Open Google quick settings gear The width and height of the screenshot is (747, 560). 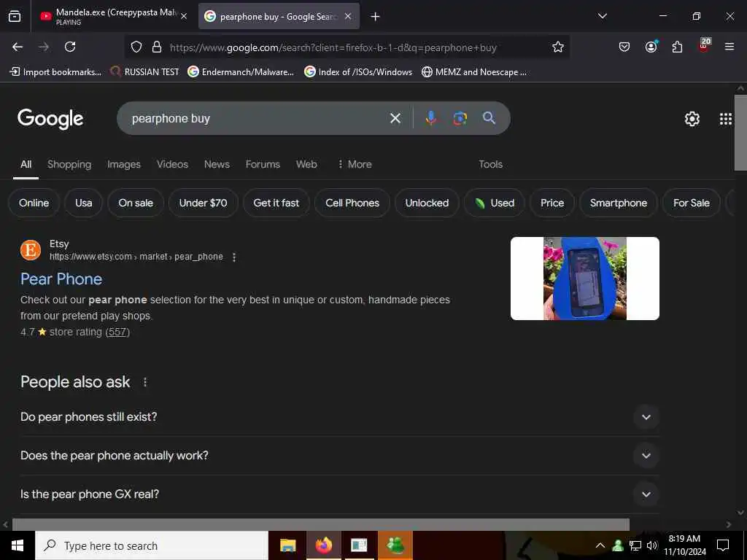click(692, 119)
